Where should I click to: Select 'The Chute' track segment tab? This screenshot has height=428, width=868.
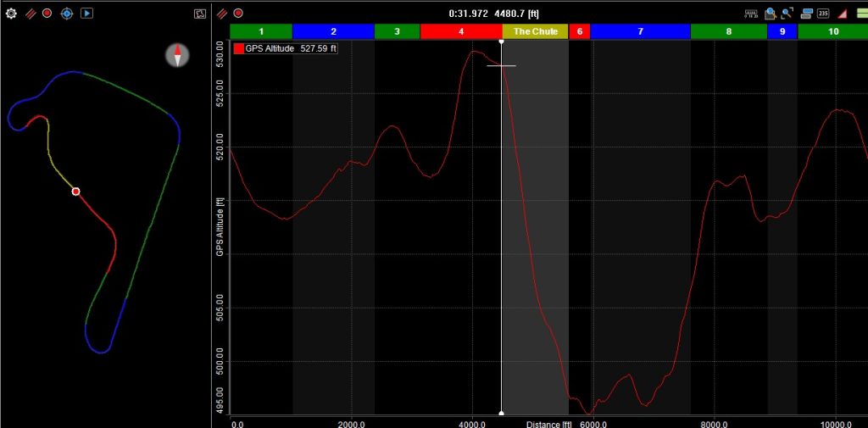coord(536,31)
